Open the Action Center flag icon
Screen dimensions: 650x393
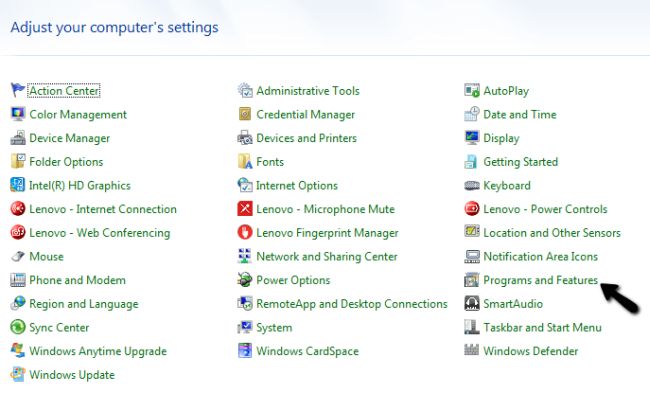coord(18,90)
